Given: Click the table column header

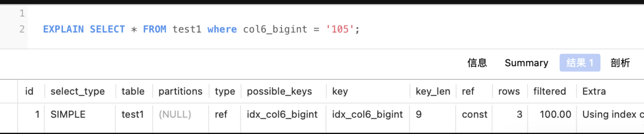Looking at the screenshot, I should click(133, 91).
